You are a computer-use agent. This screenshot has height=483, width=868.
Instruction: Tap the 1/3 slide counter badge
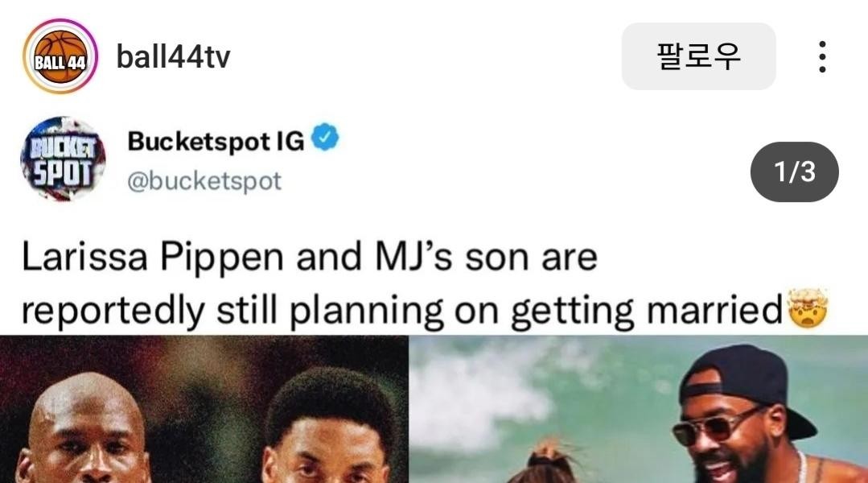(x=794, y=171)
